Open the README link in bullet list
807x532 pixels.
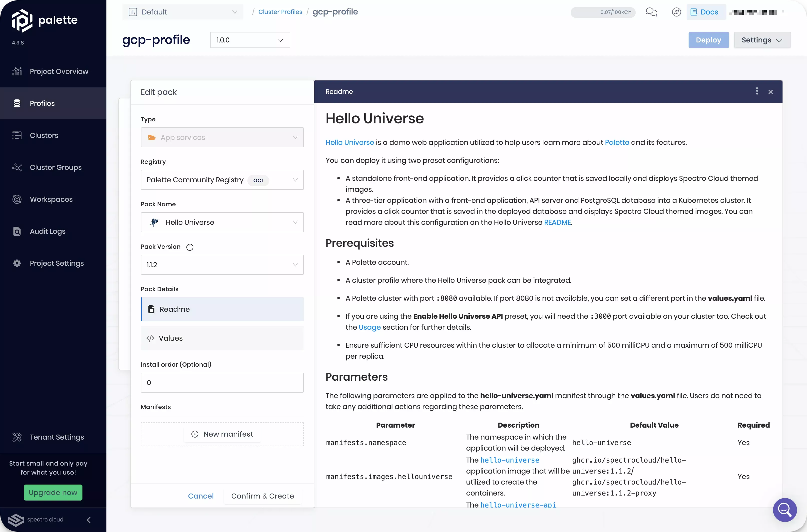[557, 222]
